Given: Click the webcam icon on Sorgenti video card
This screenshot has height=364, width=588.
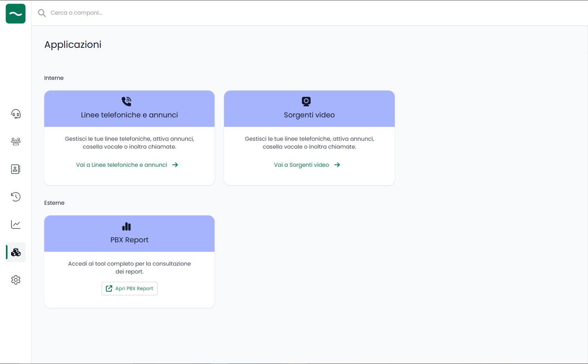Looking at the screenshot, I should (x=306, y=102).
